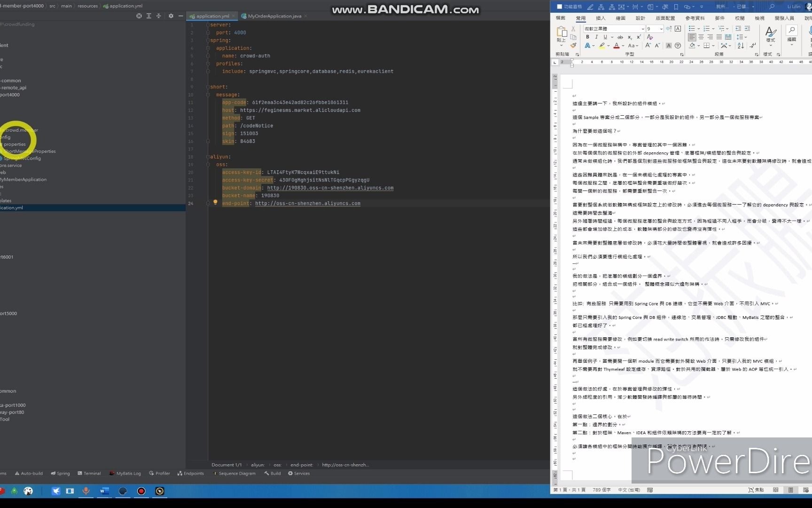The image size is (812, 508).
Task: Click the yellow lightbulb on line 24
Action: tap(215, 202)
